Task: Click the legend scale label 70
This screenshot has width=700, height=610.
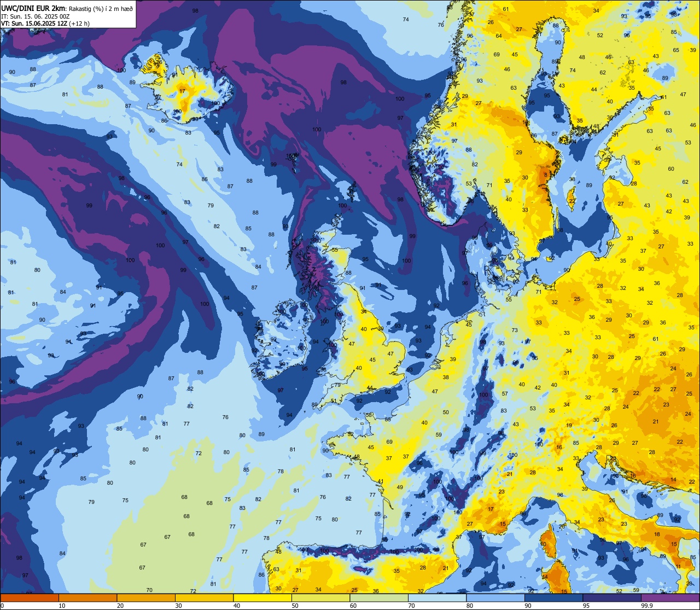Action: [411, 606]
